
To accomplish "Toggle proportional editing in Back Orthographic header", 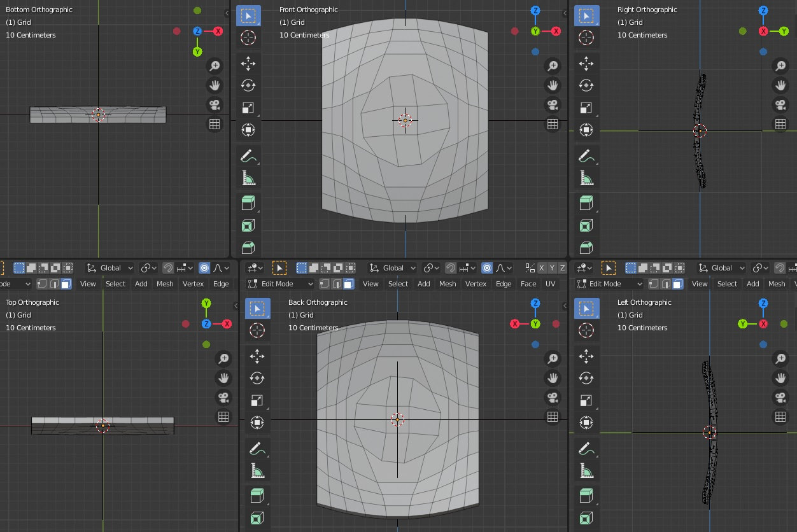I will coord(487,268).
